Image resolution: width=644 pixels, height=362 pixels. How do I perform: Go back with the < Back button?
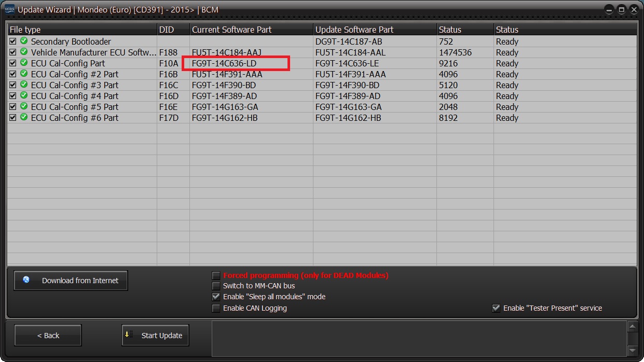pyautogui.click(x=48, y=336)
